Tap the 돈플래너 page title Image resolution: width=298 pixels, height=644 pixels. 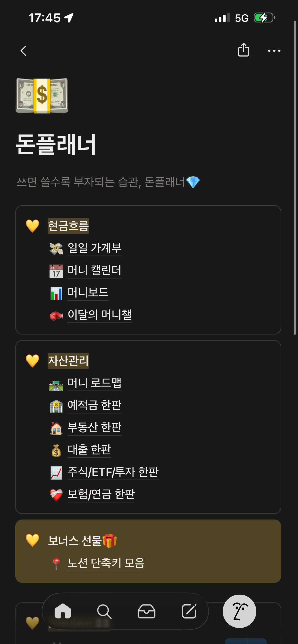[x=56, y=144]
